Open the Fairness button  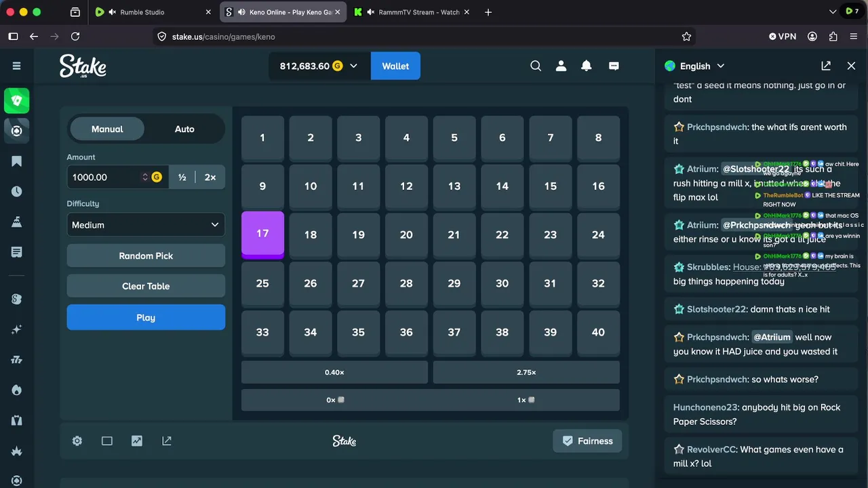coord(587,441)
